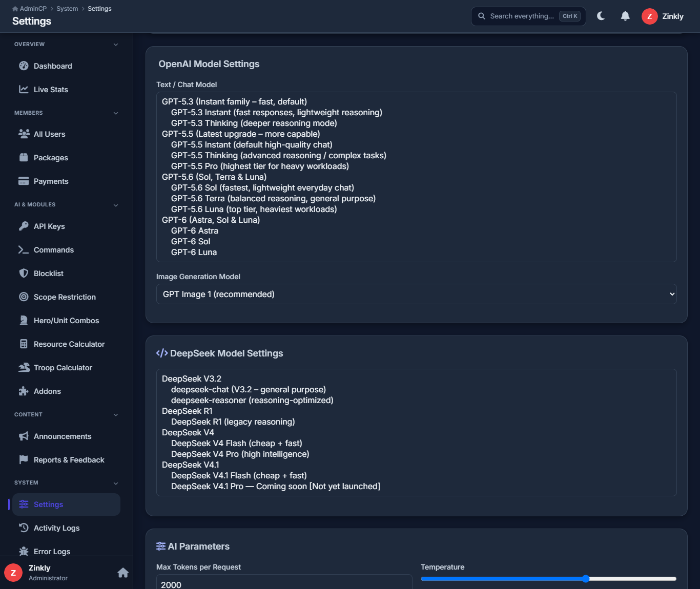The height and width of the screenshot is (589, 700).
Task: Click the Max Tokens per Request field
Action: coord(284,582)
